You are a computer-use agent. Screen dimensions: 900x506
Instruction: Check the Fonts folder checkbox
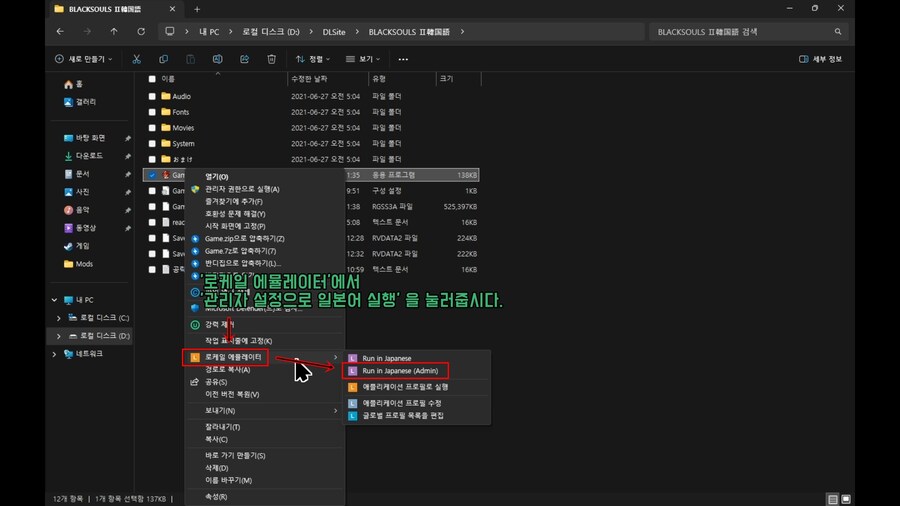click(x=152, y=112)
